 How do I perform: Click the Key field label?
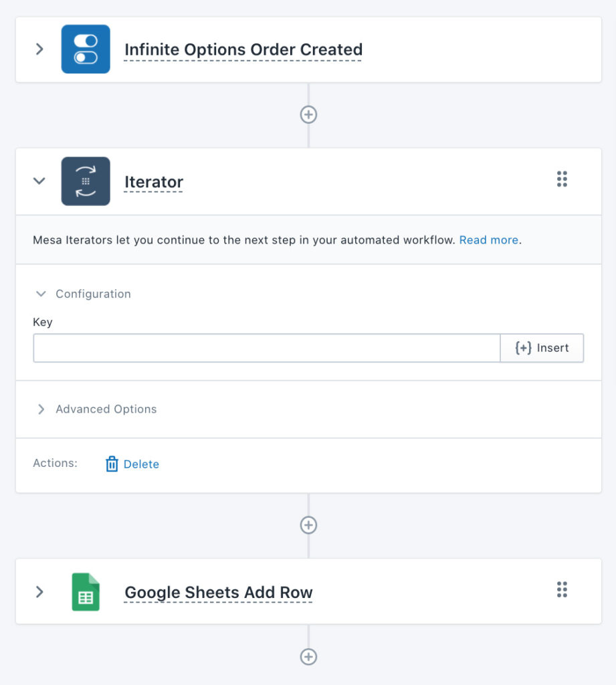43,322
